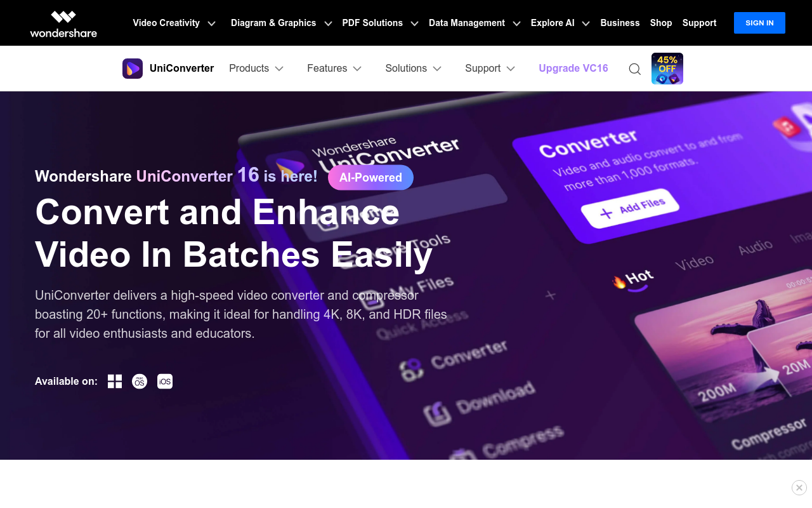Click the AI-Powered badge

coord(370,178)
